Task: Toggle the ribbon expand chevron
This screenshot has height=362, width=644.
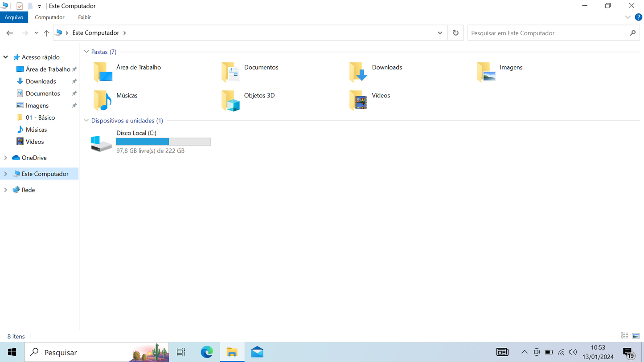Action: [x=628, y=17]
